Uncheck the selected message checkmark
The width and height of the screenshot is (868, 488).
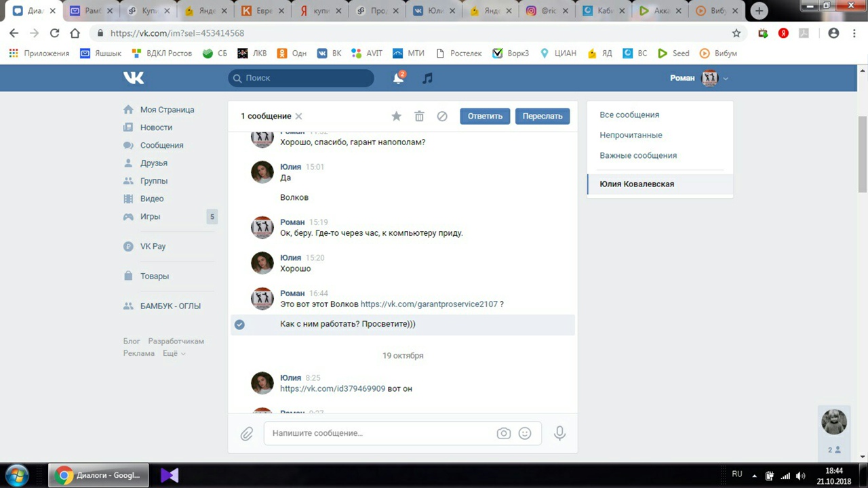coord(239,325)
